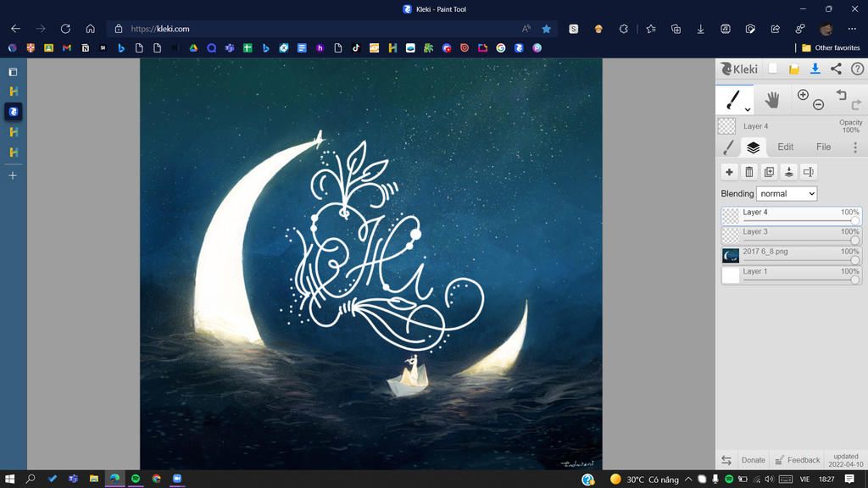Viewport: 868px width, 488px height.
Task: Zoom out of the canvas
Action: pyautogui.click(x=818, y=104)
